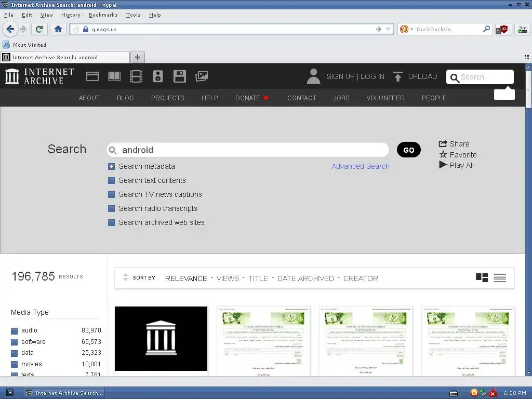Screen dimensions: 532x399
Task: Click the Favorite star icon
Action: (x=443, y=154)
